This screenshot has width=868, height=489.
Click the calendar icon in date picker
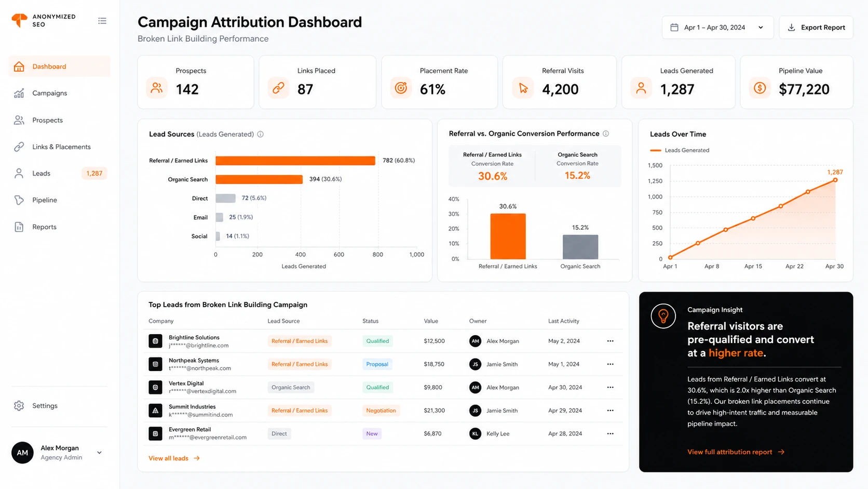(674, 27)
